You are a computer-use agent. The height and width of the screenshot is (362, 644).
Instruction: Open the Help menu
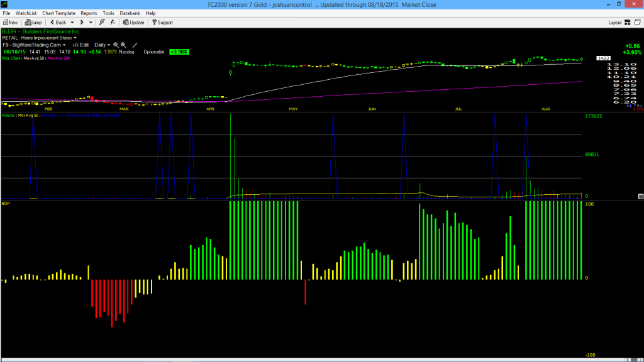coord(151,13)
